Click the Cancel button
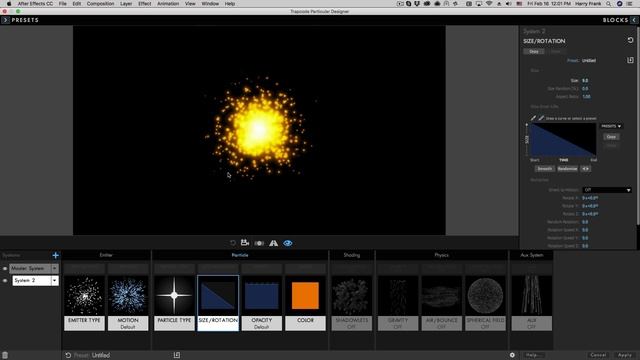 point(598,355)
